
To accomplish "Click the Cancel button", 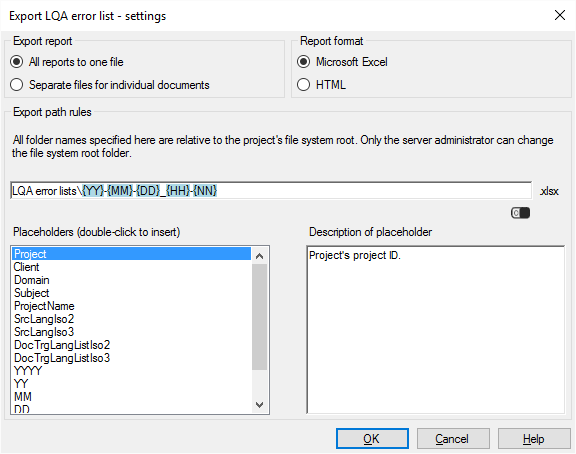I will pyautogui.click(x=453, y=439).
